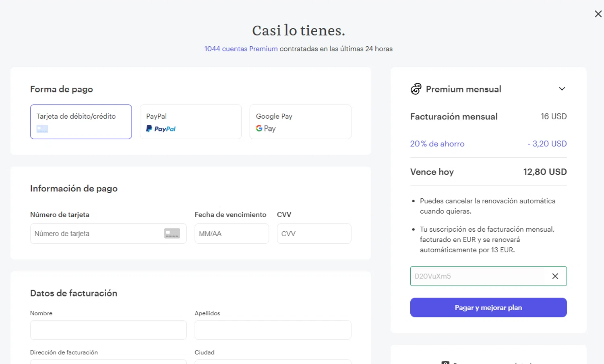Screen dimensions: 604x364
Task: Click the 20% de ahorro discount text
Action: coord(437,144)
